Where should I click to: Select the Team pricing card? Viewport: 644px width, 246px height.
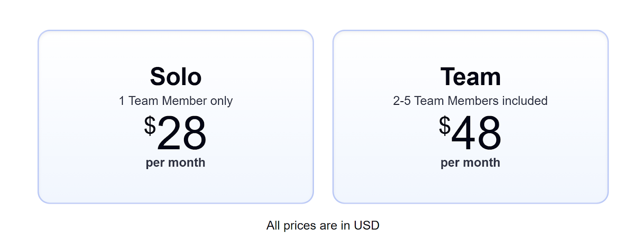[x=470, y=186]
